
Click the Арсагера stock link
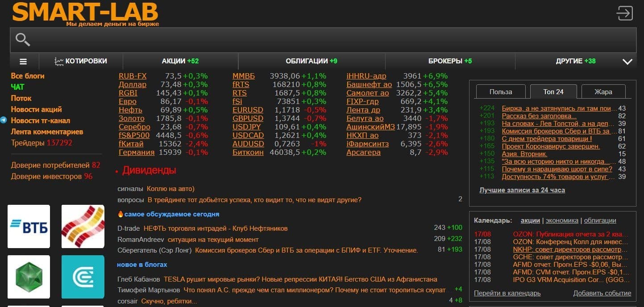[364, 152]
